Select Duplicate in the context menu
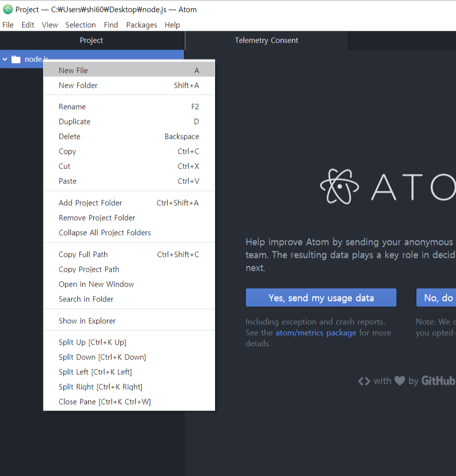This screenshot has height=476, width=456. (129, 122)
